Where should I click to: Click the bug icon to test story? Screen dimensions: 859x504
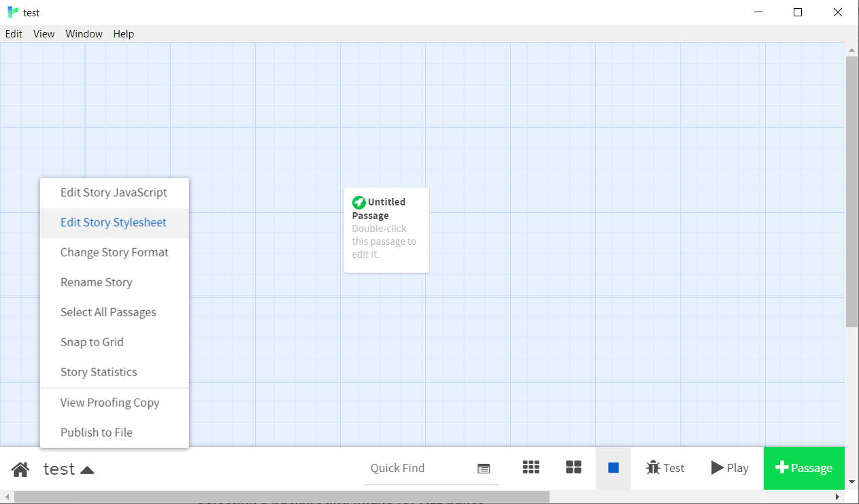tap(653, 468)
